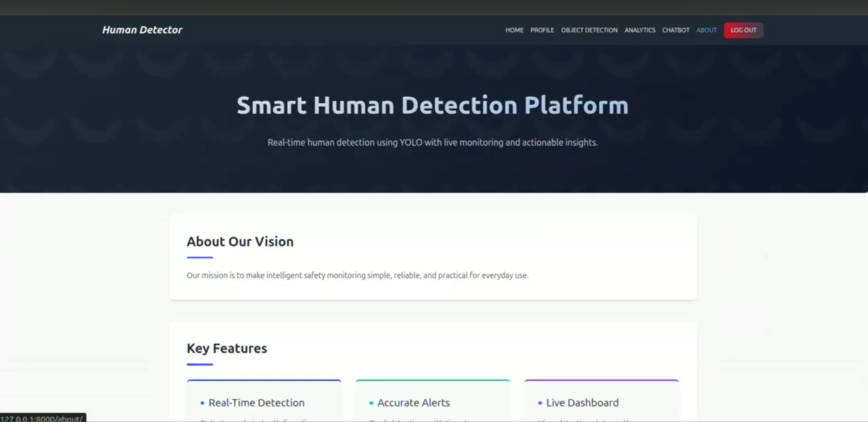
Task: Select the Live Dashboard feature card title
Action: coord(582,402)
